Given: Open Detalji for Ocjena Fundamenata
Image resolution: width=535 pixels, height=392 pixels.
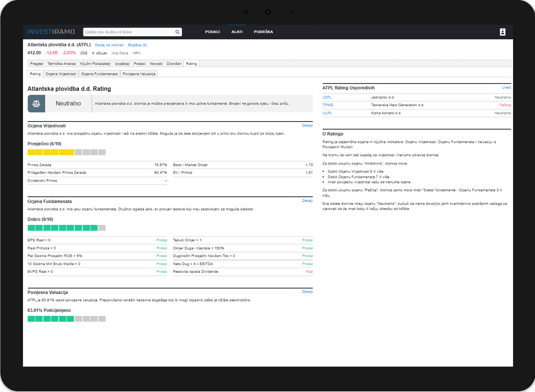Looking at the screenshot, I should point(307,201).
